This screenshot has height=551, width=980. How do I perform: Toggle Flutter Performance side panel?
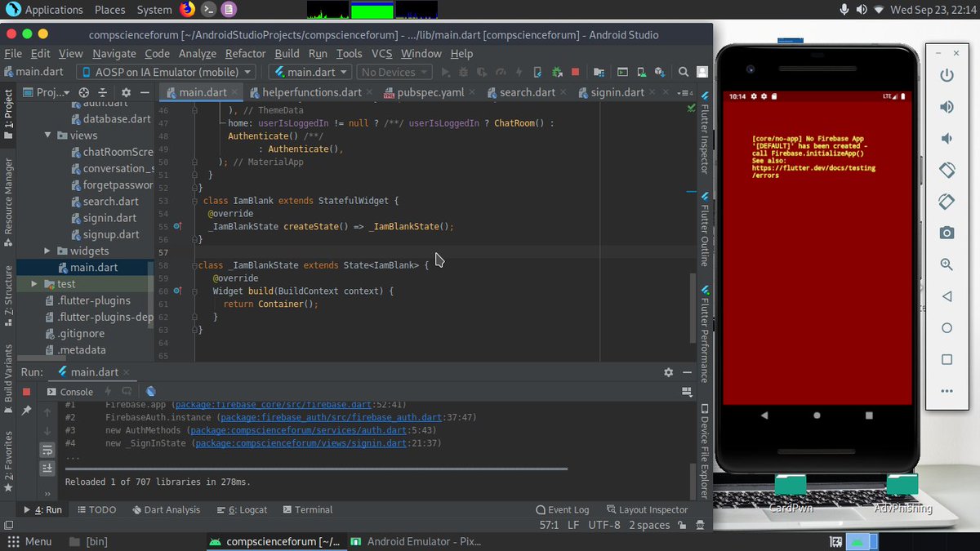pyautogui.click(x=704, y=335)
